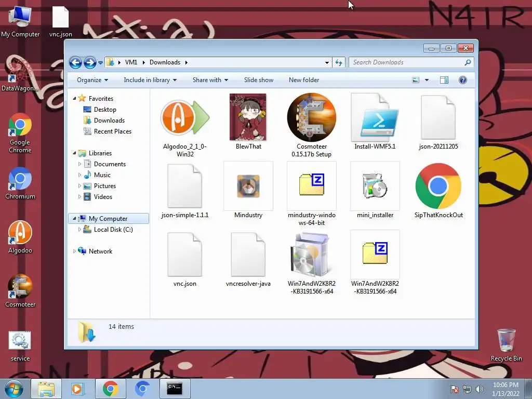Select the Recycle Bin
This screenshot has width=532, height=399.
coord(506,345)
